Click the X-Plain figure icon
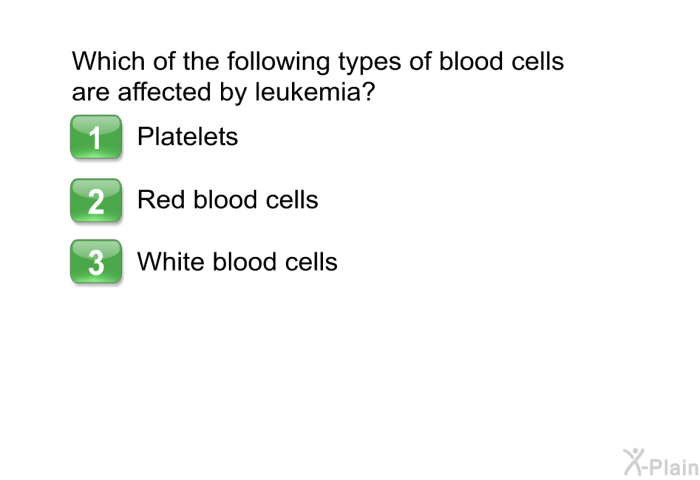The width and height of the screenshot is (700, 480). [633, 462]
